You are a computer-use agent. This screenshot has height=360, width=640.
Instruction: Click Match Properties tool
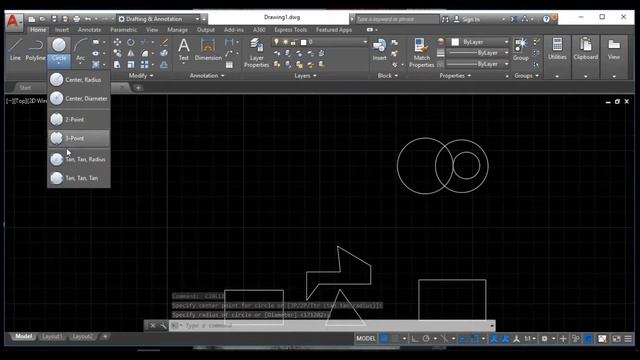click(x=421, y=52)
